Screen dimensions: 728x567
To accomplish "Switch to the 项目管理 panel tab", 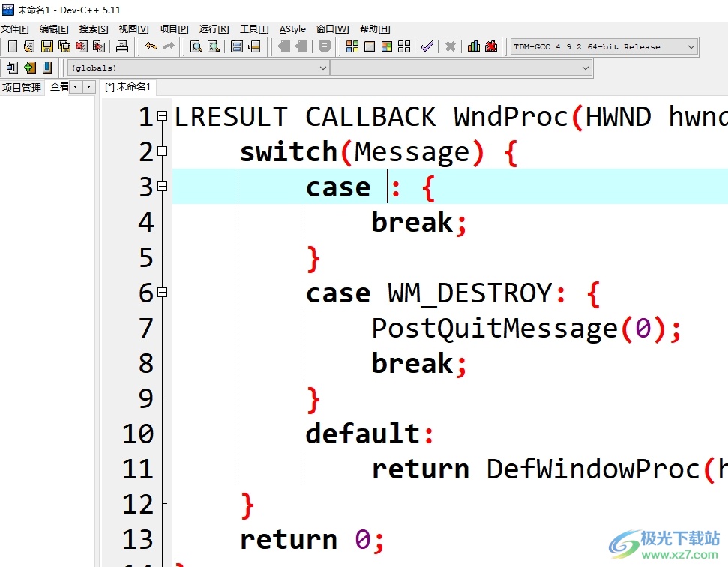I will pos(22,88).
